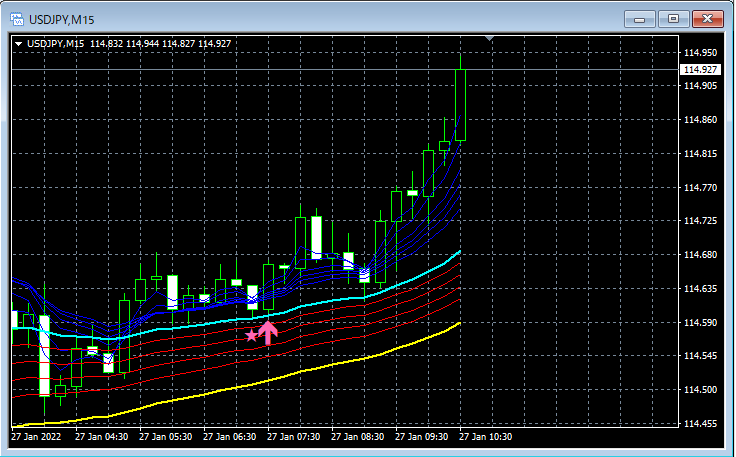
Task: Click the 114.680 price scale label
Action: [x=700, y=255]
